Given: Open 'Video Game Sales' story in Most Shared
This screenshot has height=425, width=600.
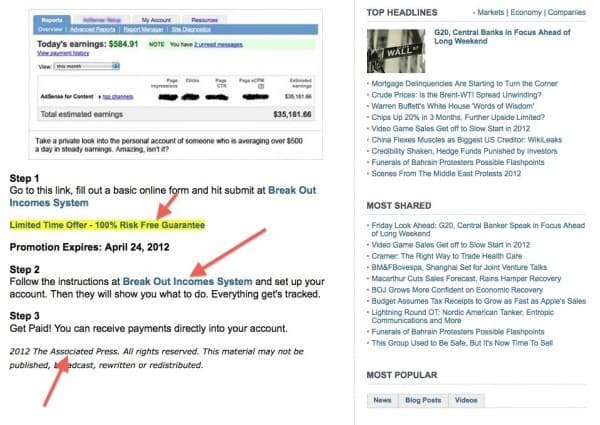Looking at the screenshot, I should (x=450, y=245).
